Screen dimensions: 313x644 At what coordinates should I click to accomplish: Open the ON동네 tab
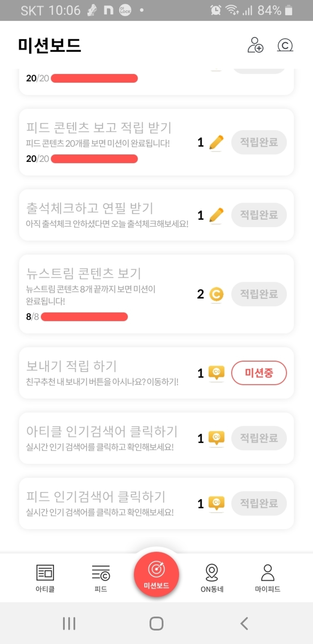click(212, 578)
